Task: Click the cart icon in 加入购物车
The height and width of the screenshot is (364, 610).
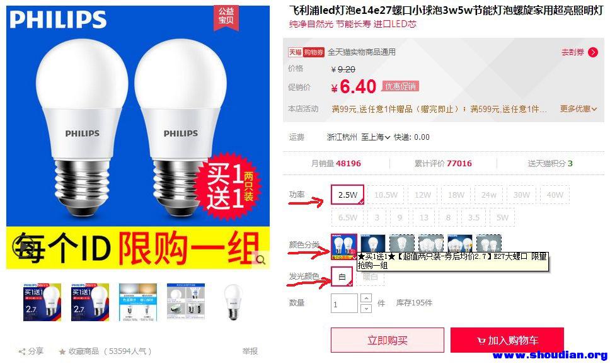Action: click(x=481, y=341)
